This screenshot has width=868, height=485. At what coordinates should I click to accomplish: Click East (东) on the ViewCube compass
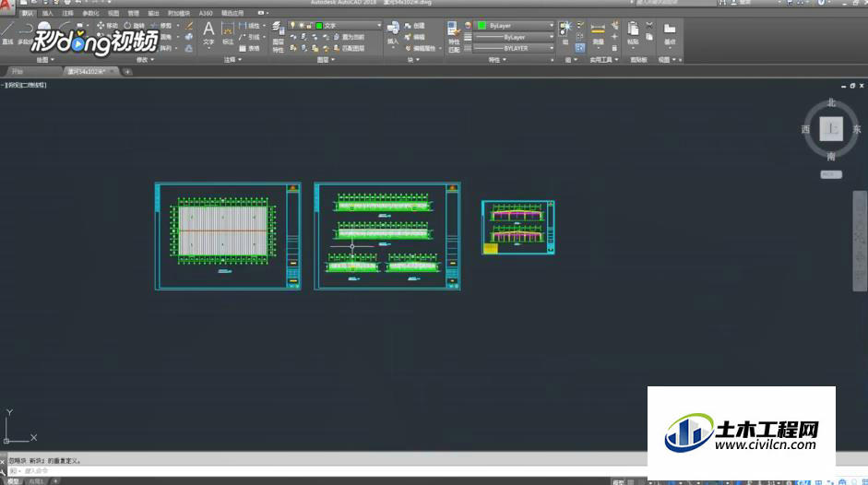coord(857,129)
